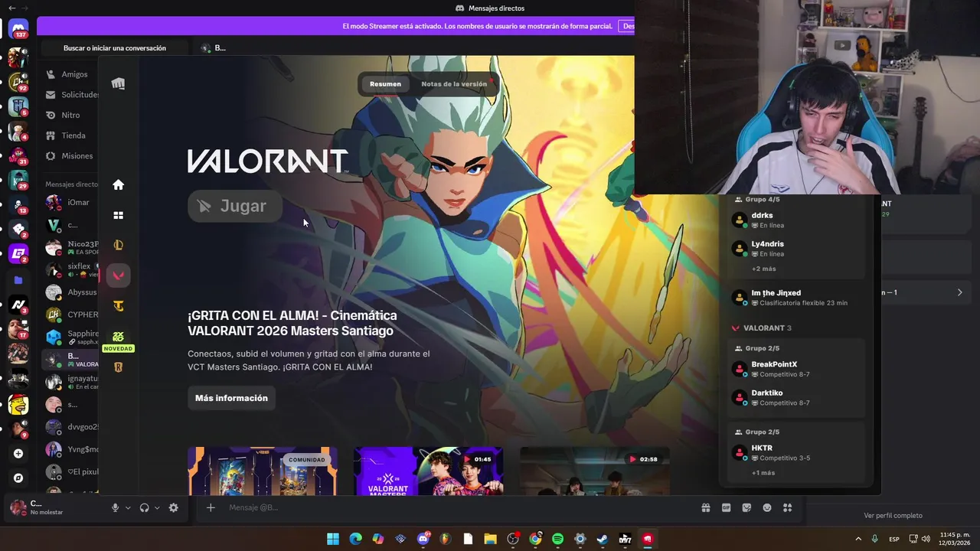
Task: Open Steam from the taskbar
Action: tap(603, 539)
